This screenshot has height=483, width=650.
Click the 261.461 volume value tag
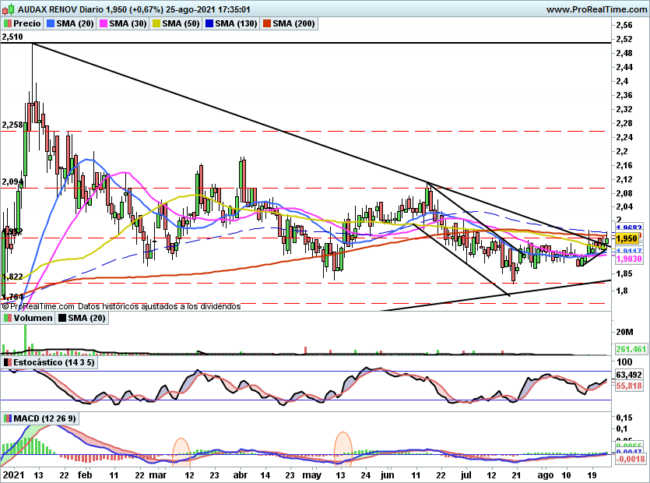pyautogui.click(x=631, y=350)
